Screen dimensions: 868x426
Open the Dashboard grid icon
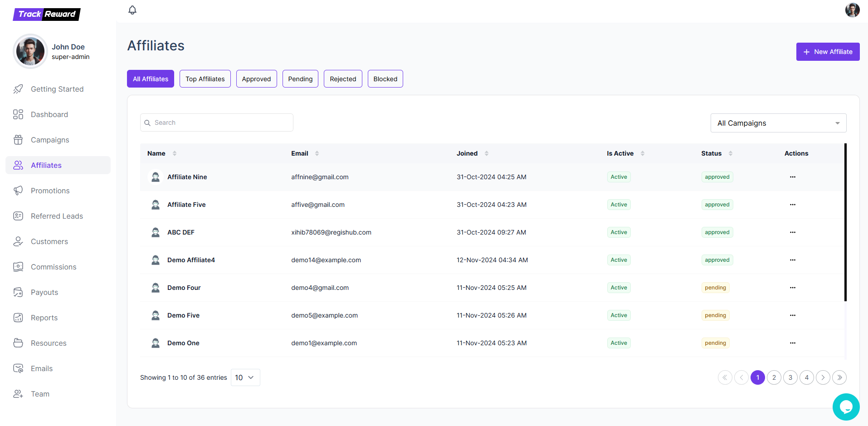[x=18, y=114]
